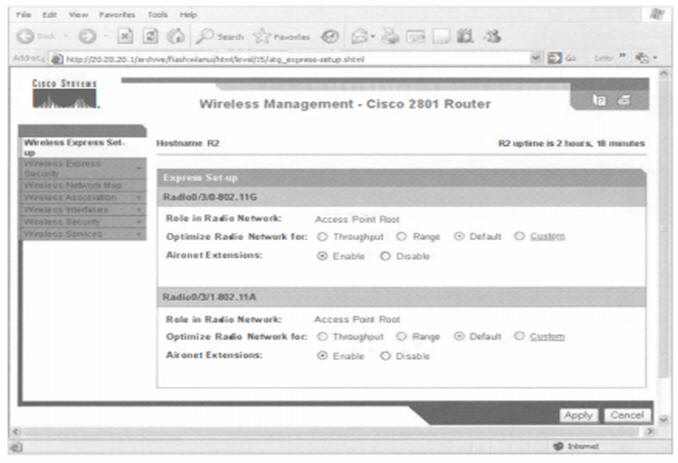
Task: Expand the Wireless Security plus sign
Action: click(139, 222)
